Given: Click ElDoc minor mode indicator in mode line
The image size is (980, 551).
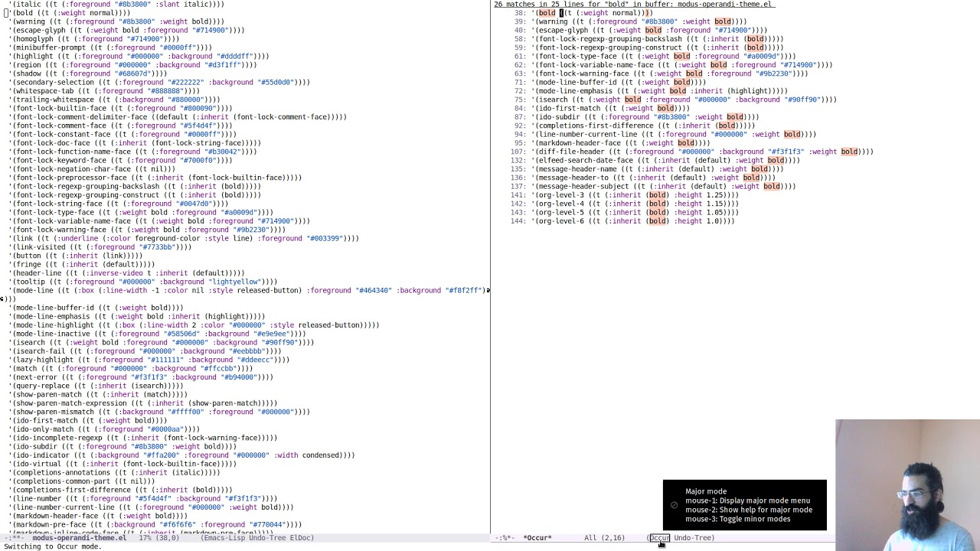Looking at the screenshot, I should point(303,538).
